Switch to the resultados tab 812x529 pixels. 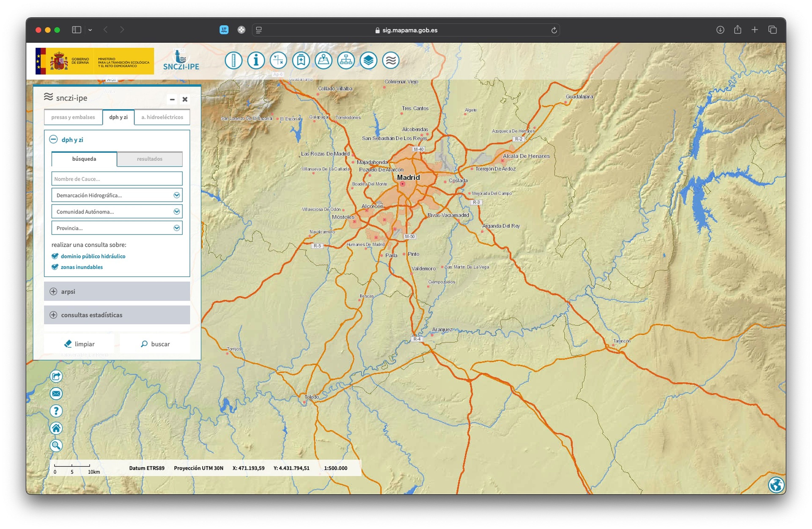click(150, 159)
